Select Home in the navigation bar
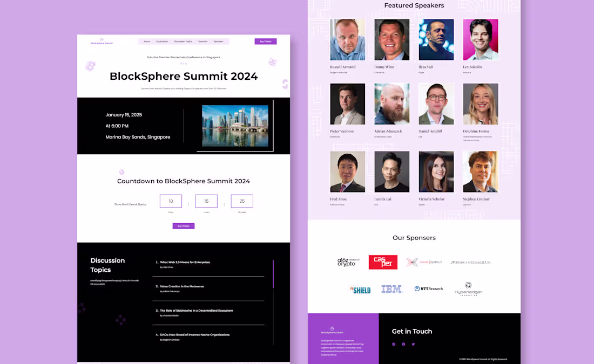This screenshot has height=364, width=594. [146, 41]
